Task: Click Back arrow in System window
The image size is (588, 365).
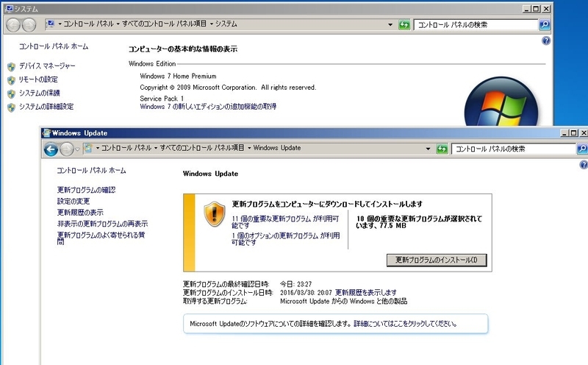Action: (x=13, y=25)
